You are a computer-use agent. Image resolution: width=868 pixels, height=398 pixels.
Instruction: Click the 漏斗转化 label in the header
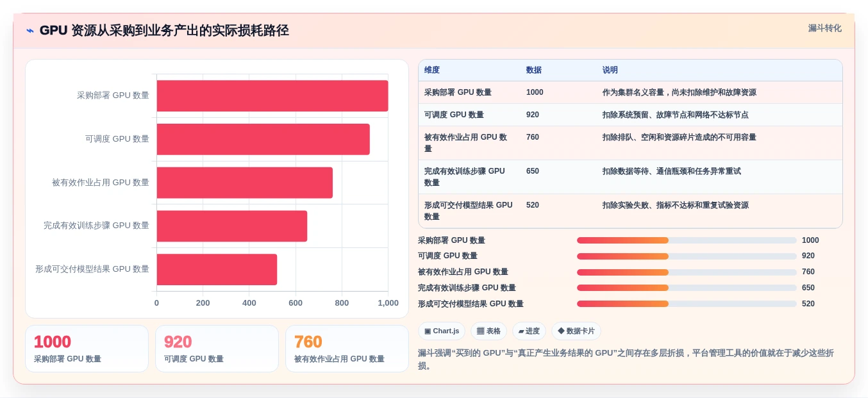coord(824,28)
